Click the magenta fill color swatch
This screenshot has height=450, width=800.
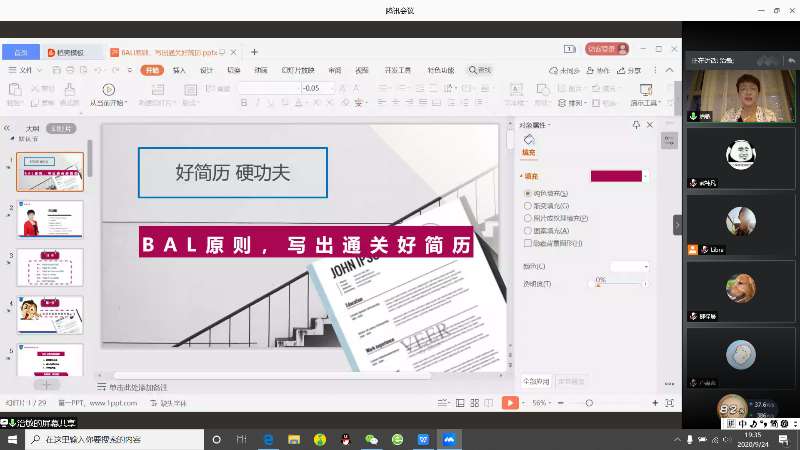click(616, 176)
